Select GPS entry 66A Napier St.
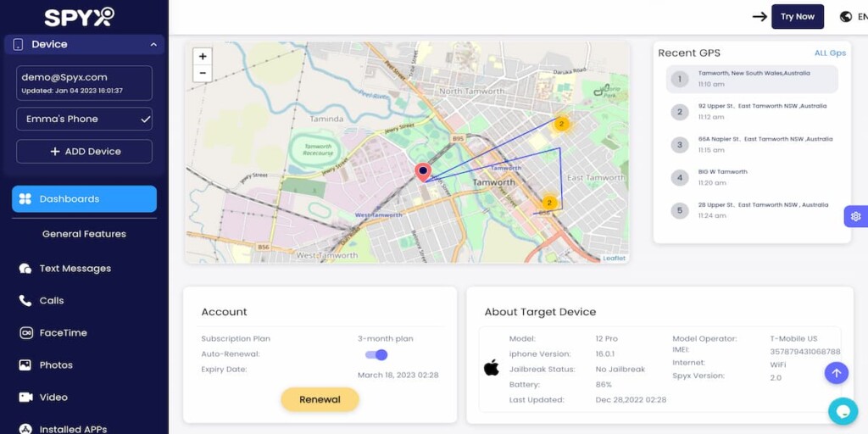Image resolution: width=868 pixels, height=434 pixels. [x=752, y=145]
